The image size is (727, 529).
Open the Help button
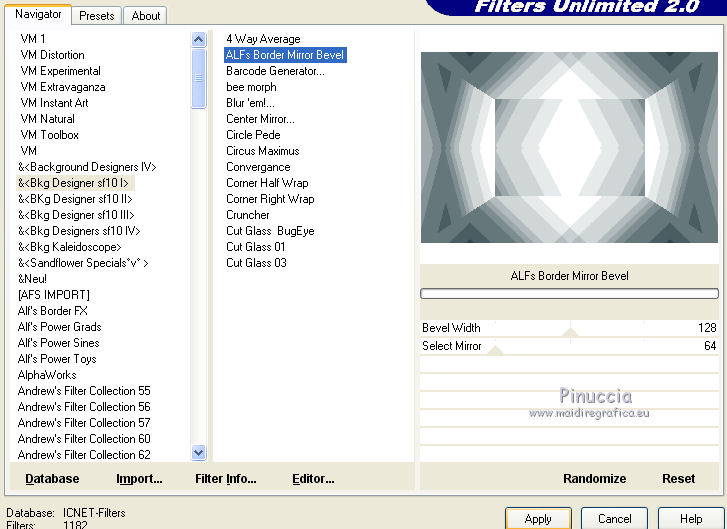click(x=691, y=518)
